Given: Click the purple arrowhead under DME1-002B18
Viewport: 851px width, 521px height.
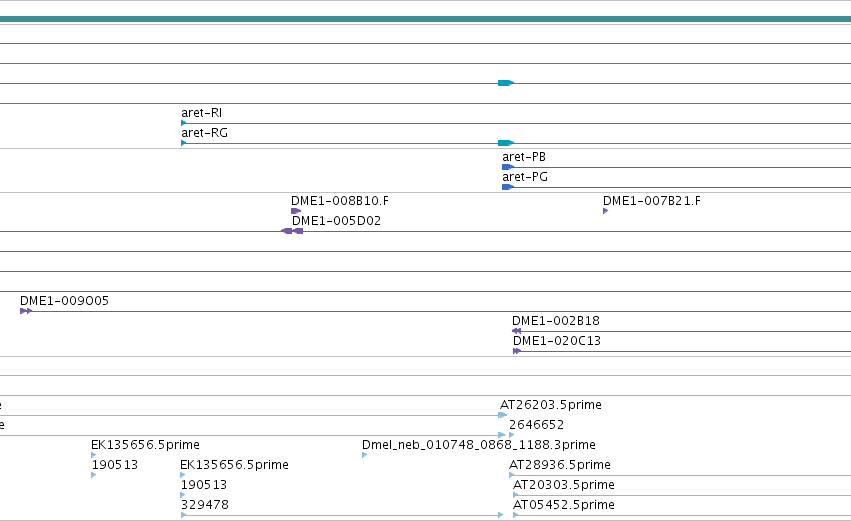Looking at the screenshot, I should pyautogui.click(x=516, y=331).
